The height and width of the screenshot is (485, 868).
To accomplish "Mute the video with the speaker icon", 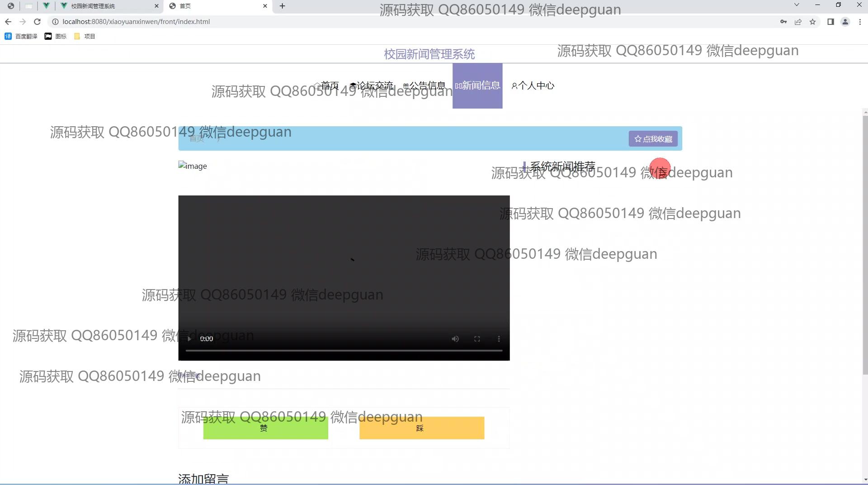I will [455, 339].
